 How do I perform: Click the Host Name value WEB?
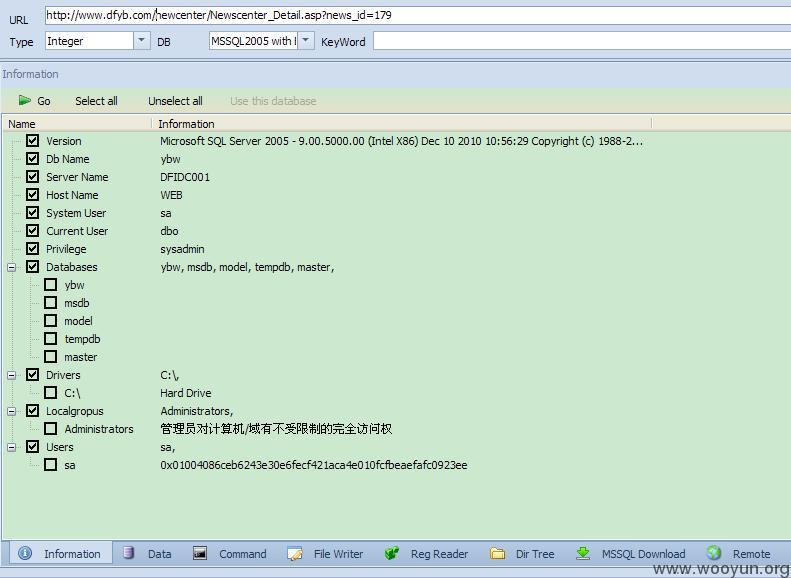click(171, 195)
